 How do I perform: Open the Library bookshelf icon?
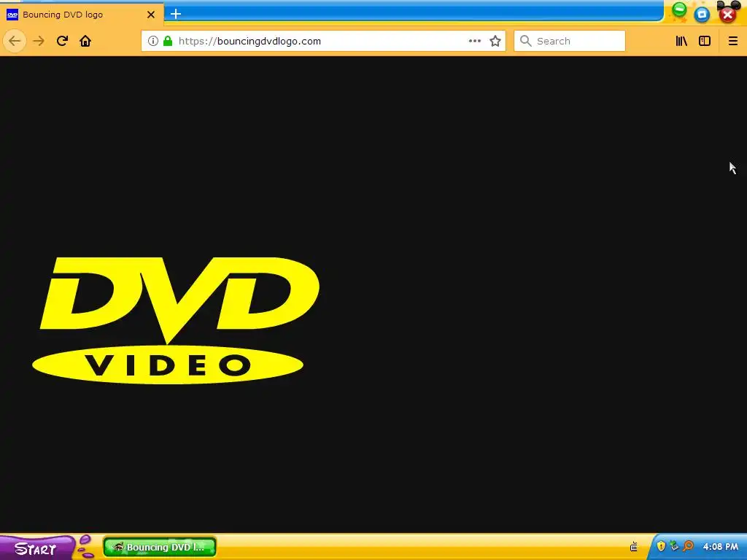(681, 41)
